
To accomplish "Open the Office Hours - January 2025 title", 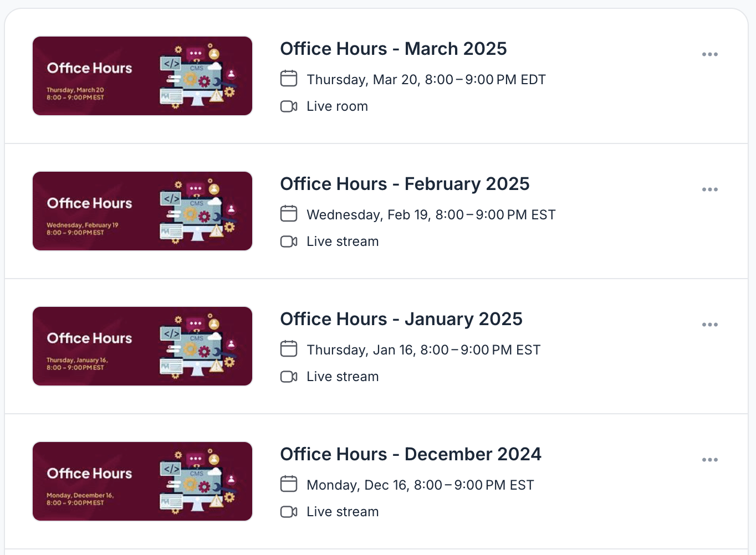I will [401, 319].
